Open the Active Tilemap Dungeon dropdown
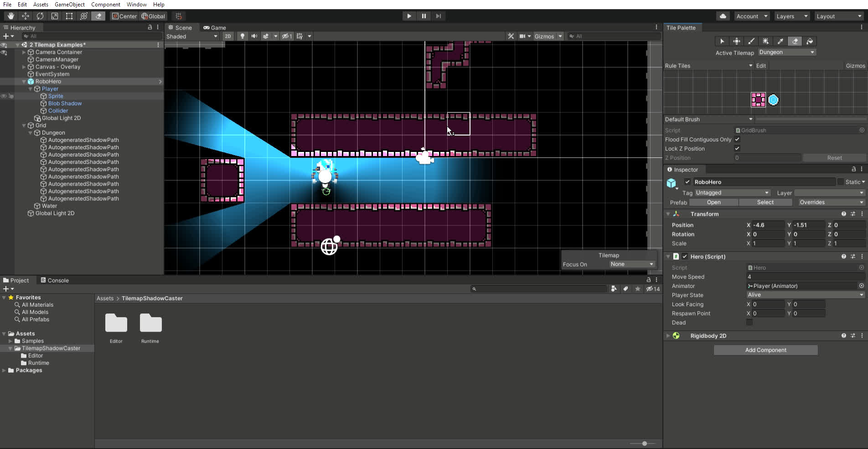 pos(787,52)
